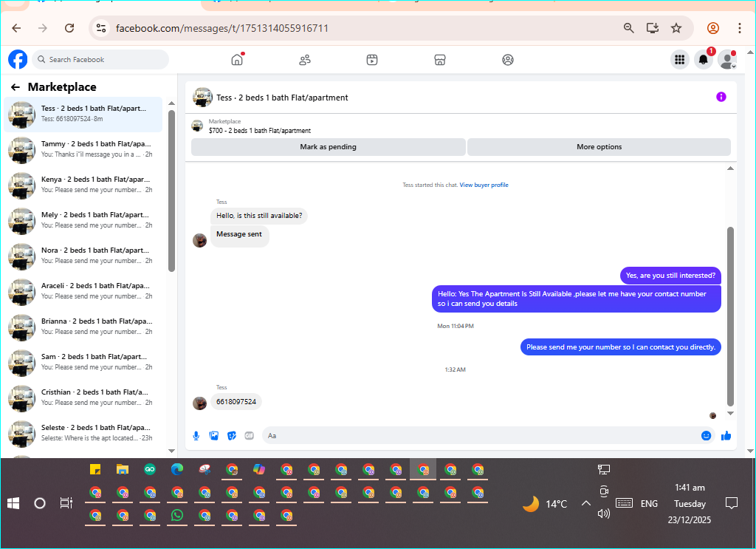Viewport: 756px width, 549px height.
Task: Click the 6618097524 message bubble
Action: [236, 402]
